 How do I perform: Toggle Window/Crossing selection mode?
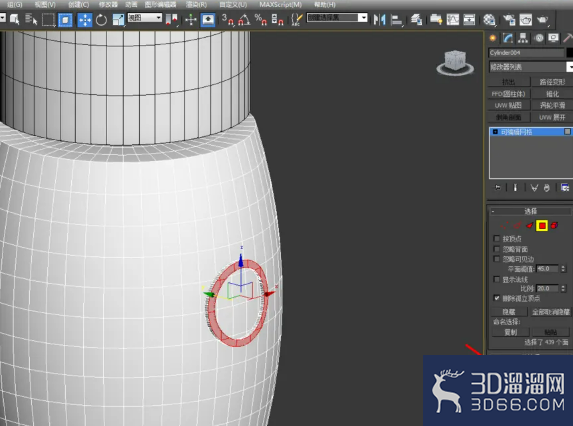click(65, 19)
